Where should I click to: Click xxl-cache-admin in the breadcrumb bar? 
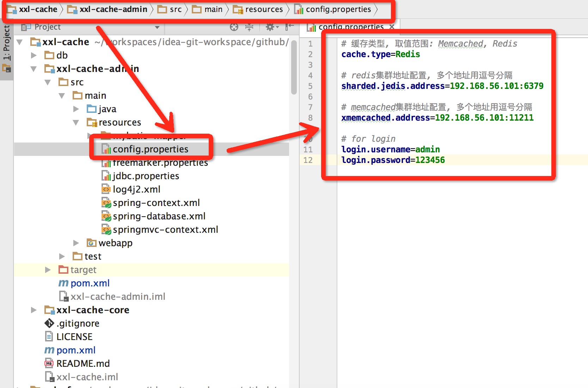pyautogui.click(x=114, y=9)
